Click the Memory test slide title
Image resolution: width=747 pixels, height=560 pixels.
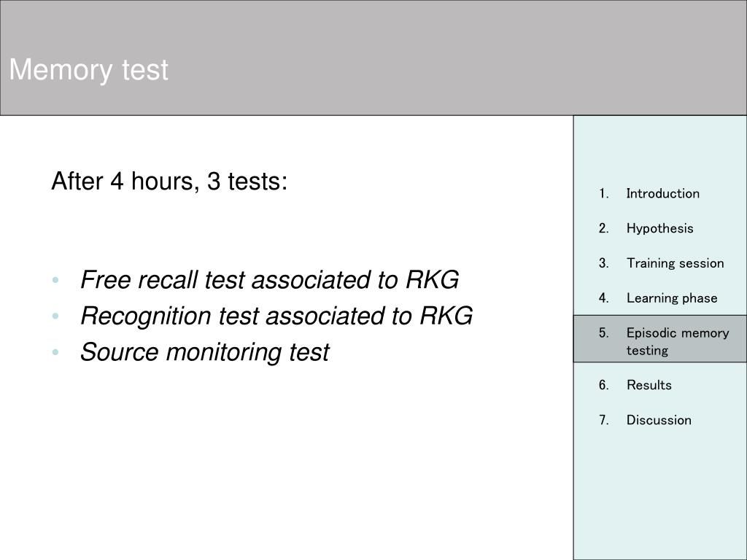click(x=88, y=69)
